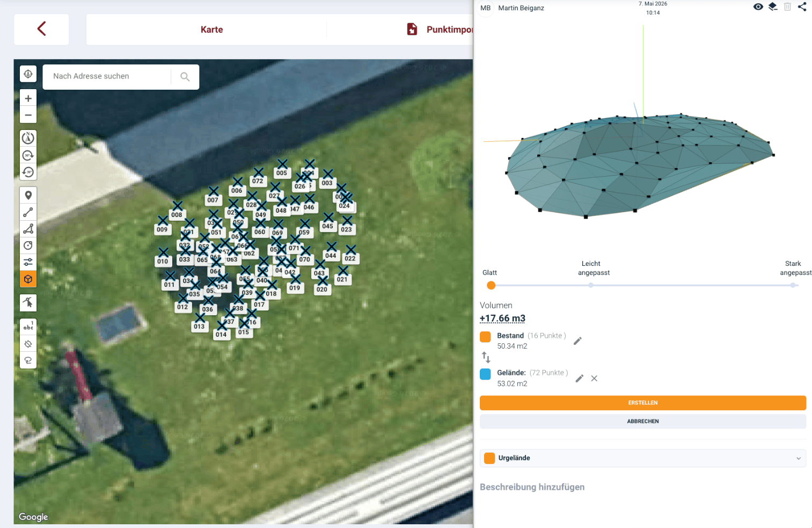
Task: Click the Gelände area 53.02 m2
Action: click(512, 384)
